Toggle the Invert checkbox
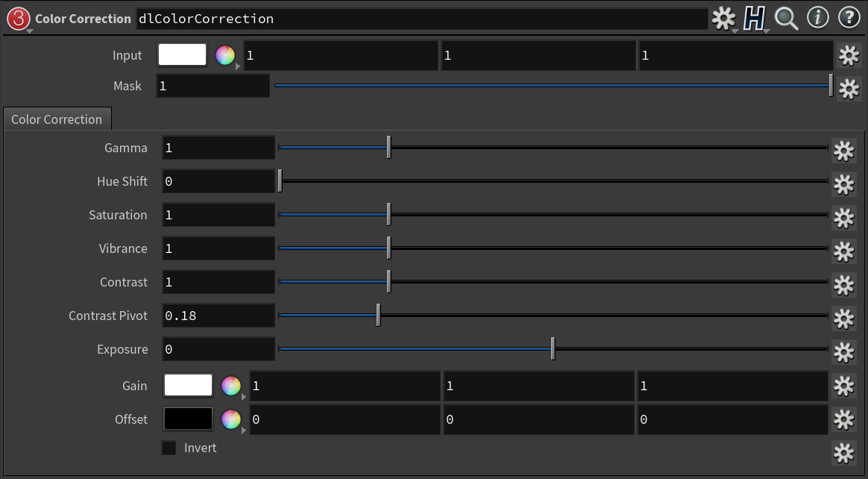 click(x=169, y=448)
